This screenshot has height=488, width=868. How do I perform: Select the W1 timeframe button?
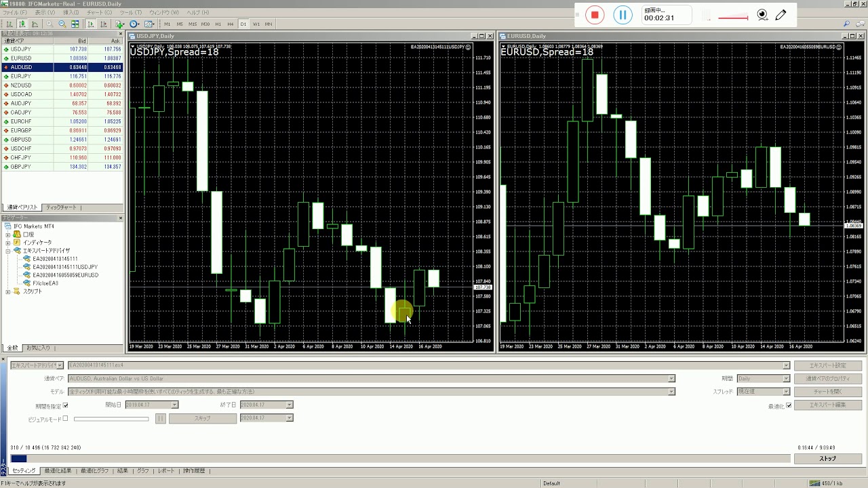(256, 24)
